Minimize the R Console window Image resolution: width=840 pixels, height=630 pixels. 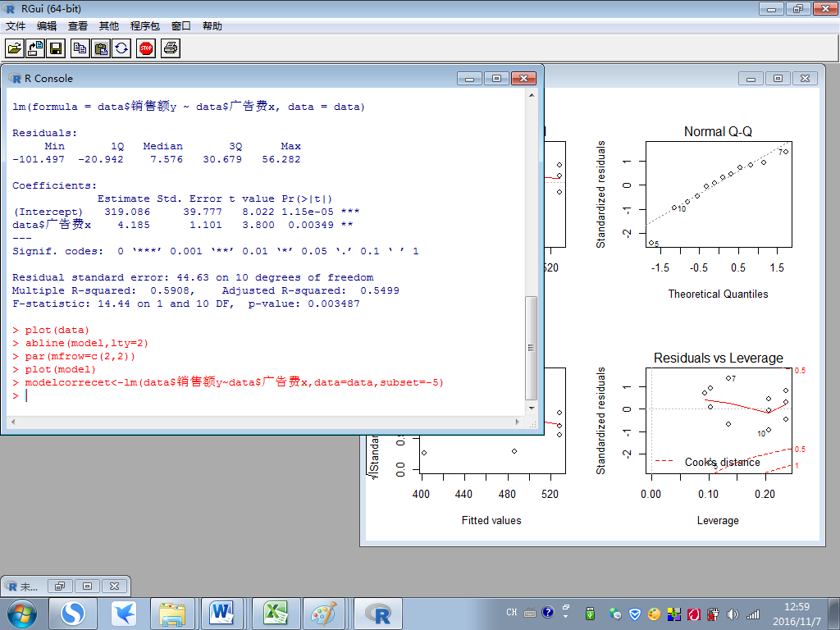pos(470,78)
